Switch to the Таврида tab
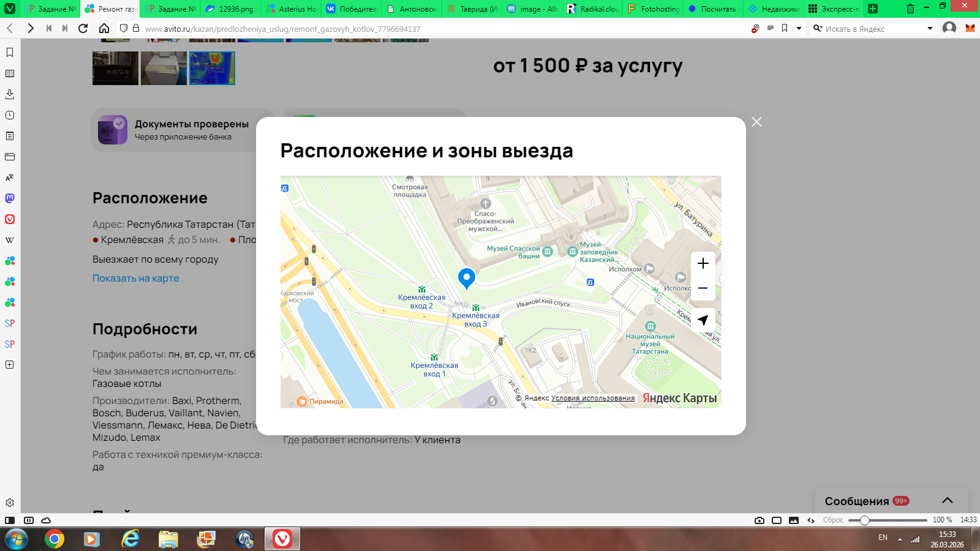The image size is (980, 551). [x=471, y=9]
